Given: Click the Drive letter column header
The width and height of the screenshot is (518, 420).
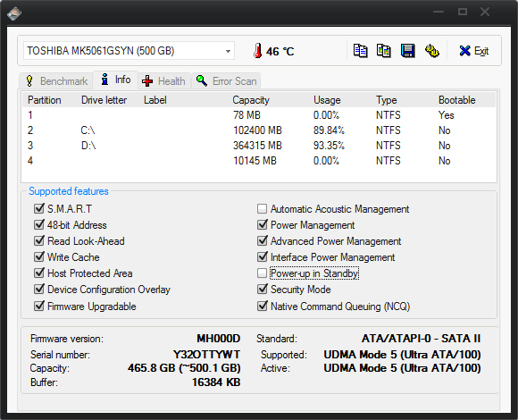Looking at the screenshot, I should click(104, 100).
